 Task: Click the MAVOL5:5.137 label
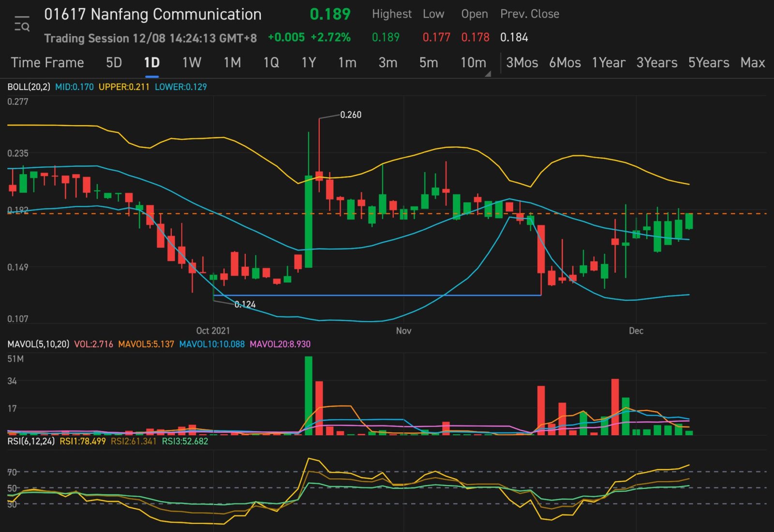click(x=146, y=344)
